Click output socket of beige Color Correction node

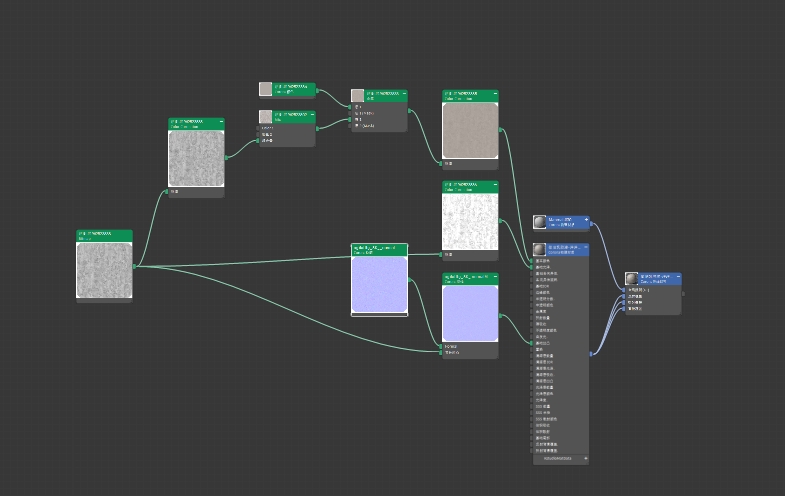tap(500, 130)
